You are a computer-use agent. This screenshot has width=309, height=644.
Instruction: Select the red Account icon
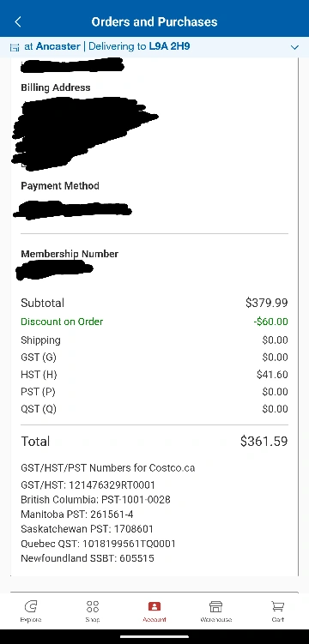(154, 606)
